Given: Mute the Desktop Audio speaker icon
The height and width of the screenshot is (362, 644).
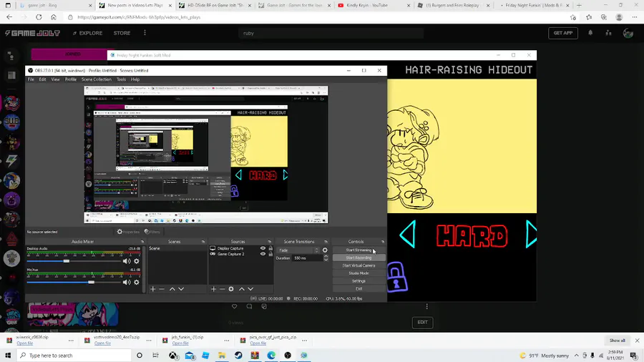Looking at the screenshot, I should coord(127,261).
